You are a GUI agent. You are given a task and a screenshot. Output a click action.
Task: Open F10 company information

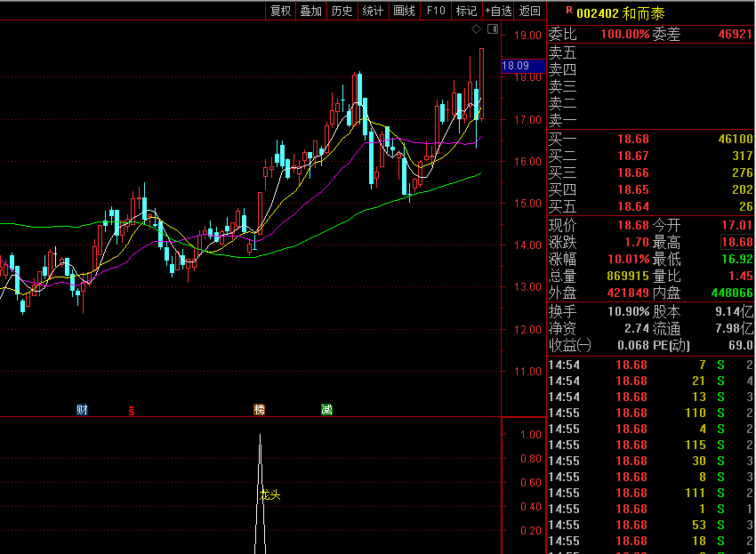pos(436,11)
